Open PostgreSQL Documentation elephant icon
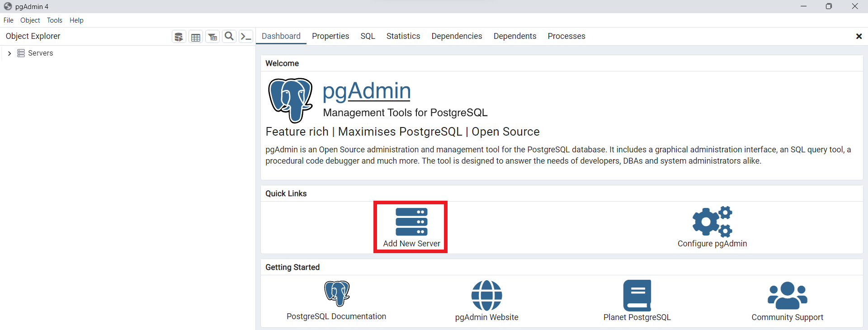868x330 pixels. click(337, 293)
